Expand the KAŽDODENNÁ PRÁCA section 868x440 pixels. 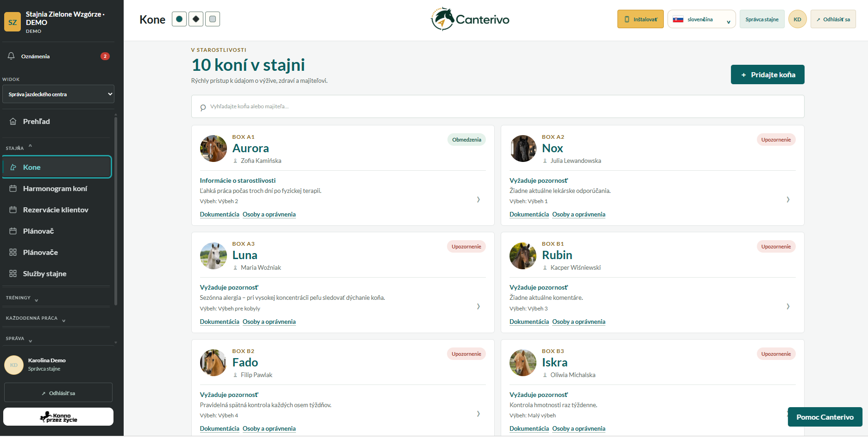36,319
